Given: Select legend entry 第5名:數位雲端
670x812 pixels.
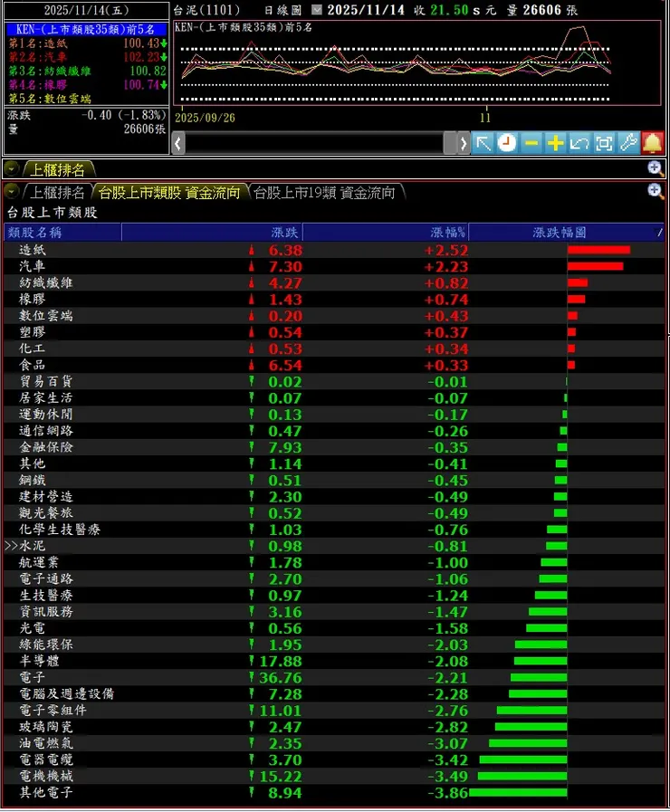Looking at the screenshot, I should coord(50,99).
